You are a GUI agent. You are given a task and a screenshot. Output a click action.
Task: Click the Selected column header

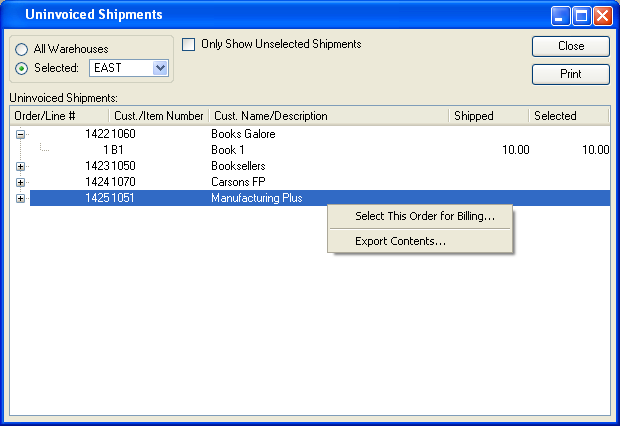tap(569, 116)
